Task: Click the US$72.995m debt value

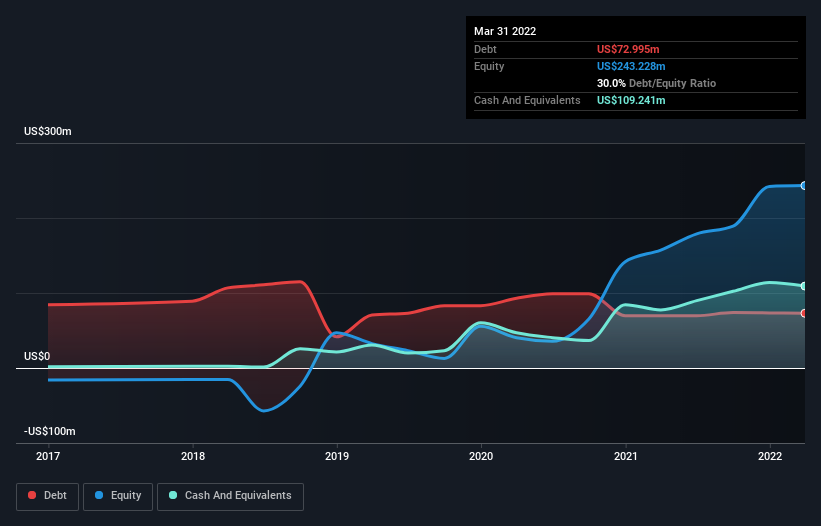Action: [628, 49]
